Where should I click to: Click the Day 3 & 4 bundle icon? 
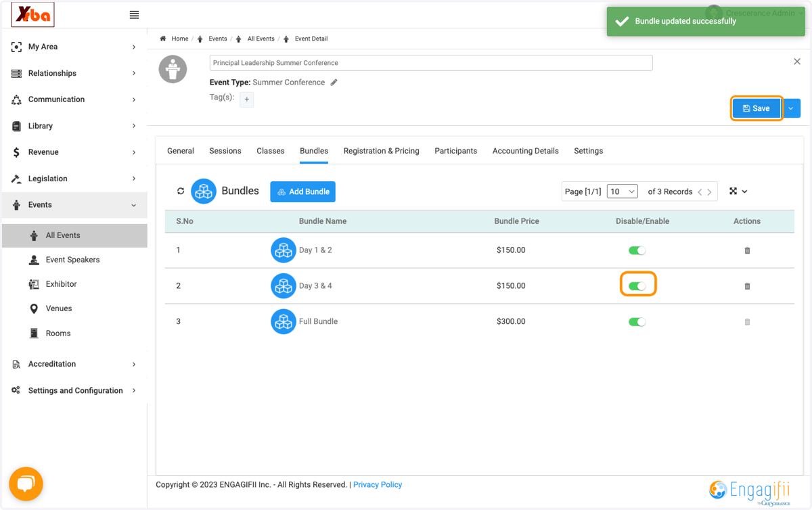pos(284,286)
